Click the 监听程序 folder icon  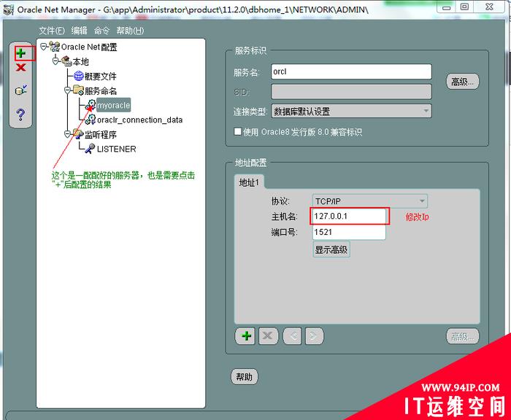[x=78, y=134]
